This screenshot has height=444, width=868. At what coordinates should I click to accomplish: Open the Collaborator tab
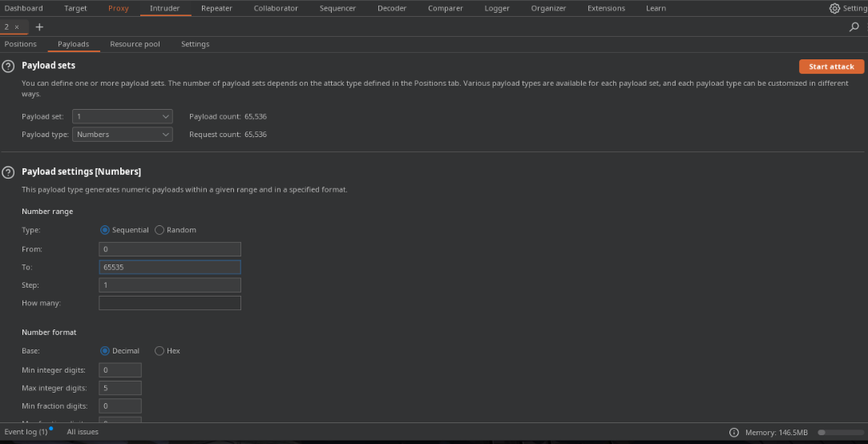coord(276,8)
